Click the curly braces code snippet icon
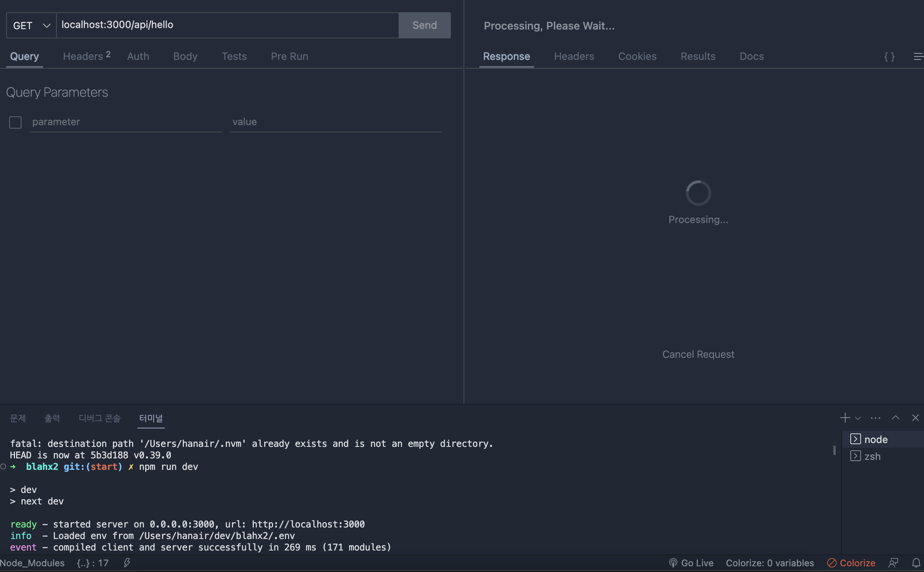924x572 pixels. (889, 57)
